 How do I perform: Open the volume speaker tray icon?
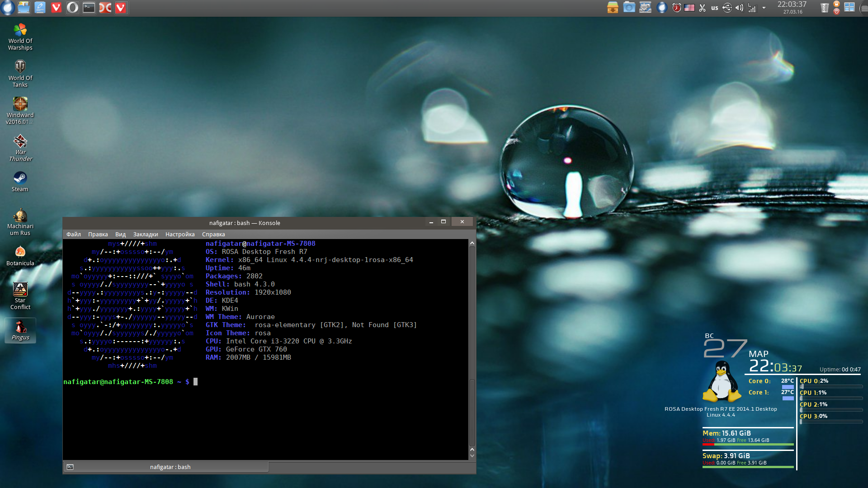pos(739,8)
